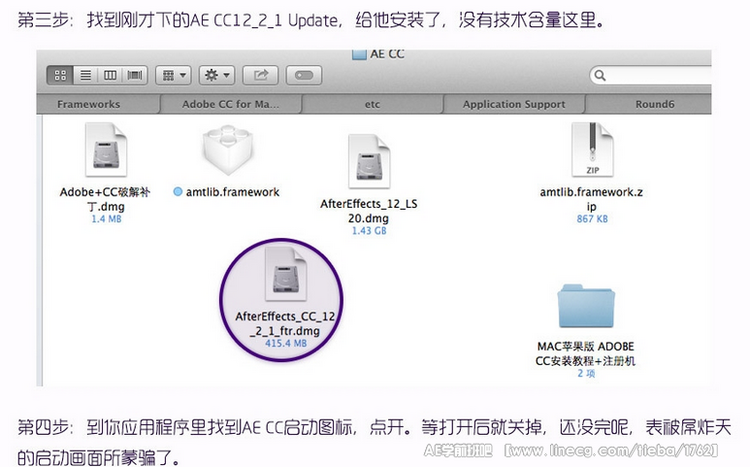Switch to the Frameworks tab

click(98, 104)
